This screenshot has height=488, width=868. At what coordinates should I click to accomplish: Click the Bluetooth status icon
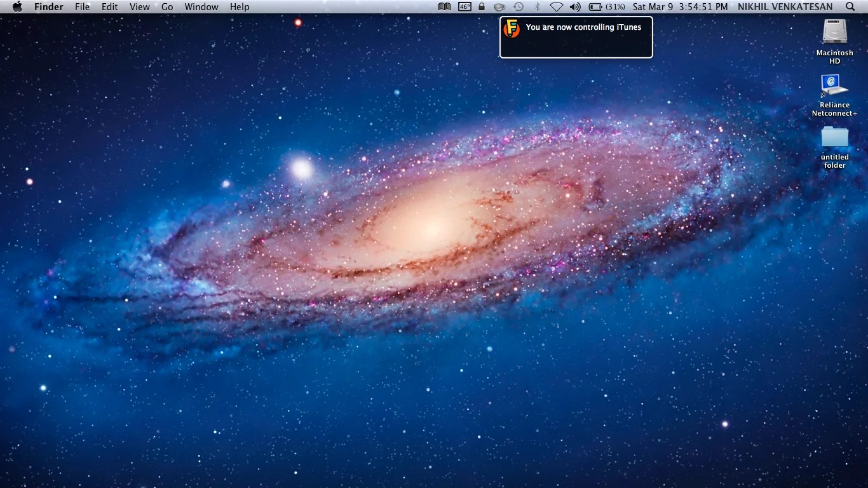click(x=537, y=7)
